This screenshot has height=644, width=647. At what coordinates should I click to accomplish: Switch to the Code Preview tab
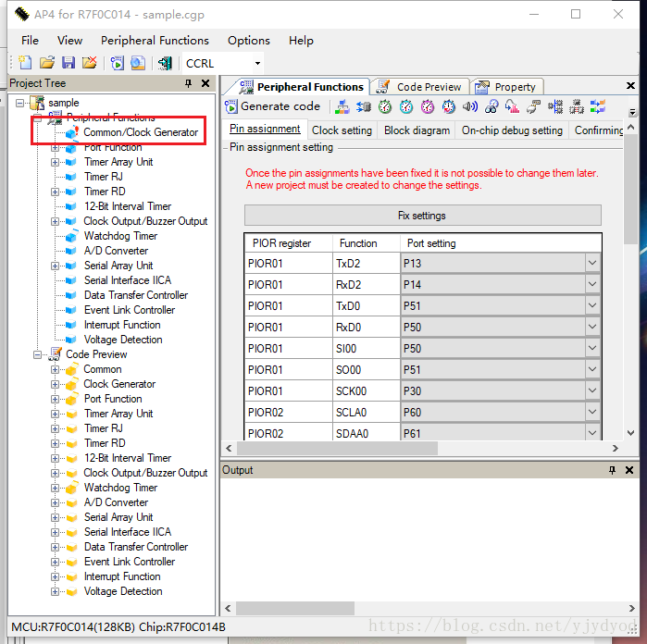point(419,87)
